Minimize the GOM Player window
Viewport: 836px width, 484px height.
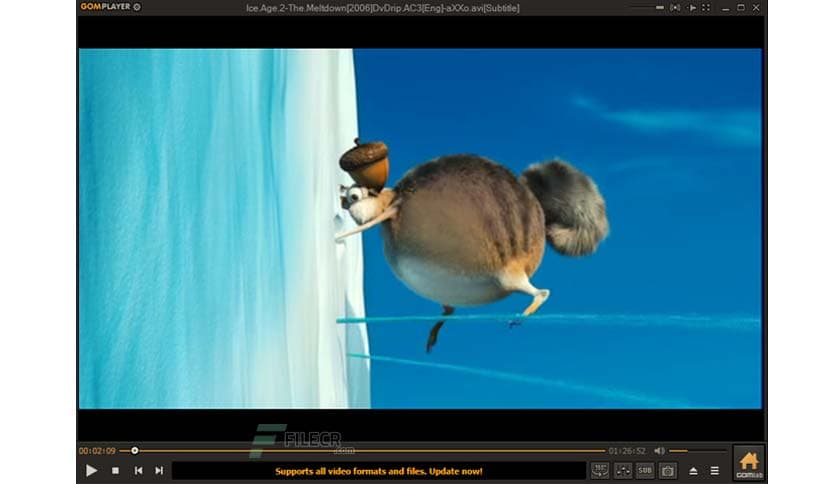point(726,8)
